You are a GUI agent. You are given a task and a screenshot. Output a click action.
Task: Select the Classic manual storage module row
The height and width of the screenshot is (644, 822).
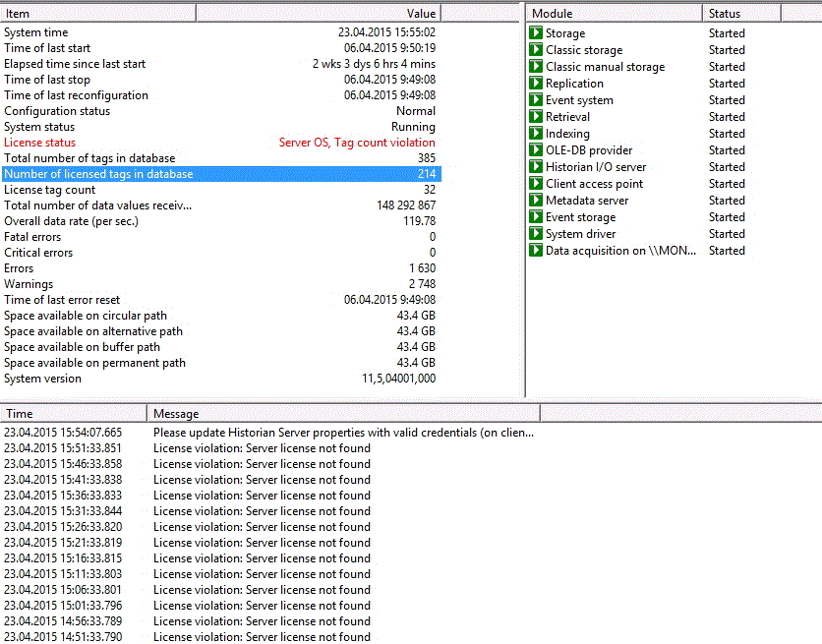[605, 67]
